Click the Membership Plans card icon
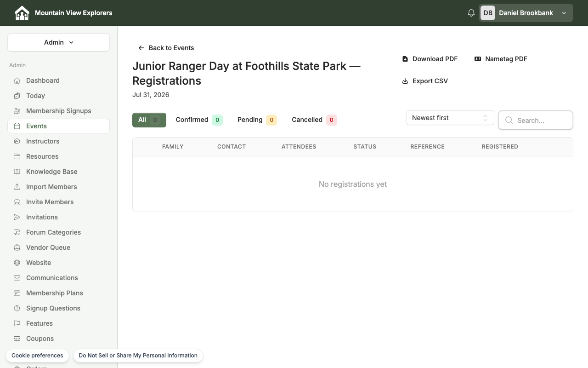This screenshot has height=368, width=588. pyautogui.click(x=17, y=293)
